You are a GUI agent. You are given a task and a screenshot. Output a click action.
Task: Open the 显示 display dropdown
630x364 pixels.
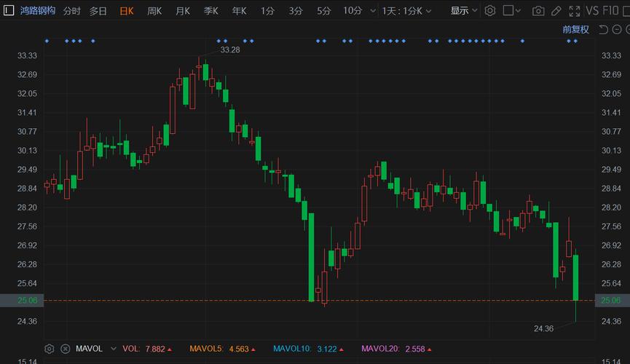tap(464, 11)
